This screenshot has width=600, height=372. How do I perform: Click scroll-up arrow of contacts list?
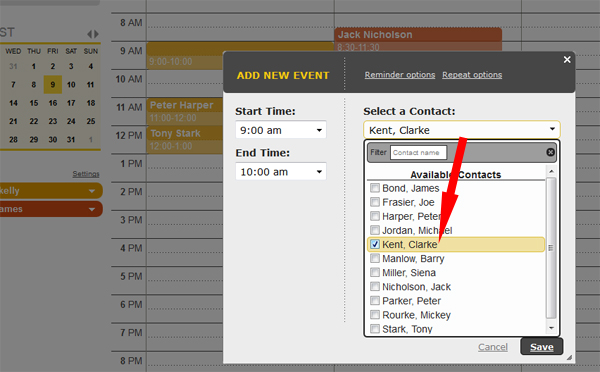551,171
